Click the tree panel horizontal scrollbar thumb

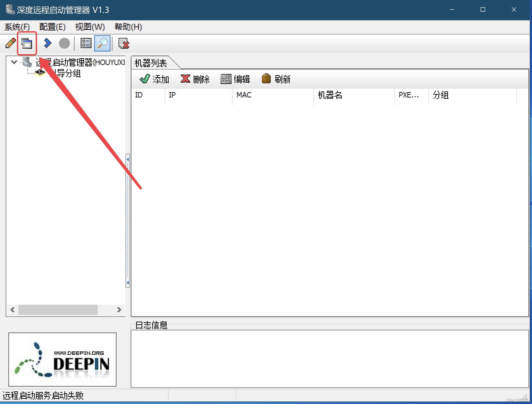click(x=58, y=310)
